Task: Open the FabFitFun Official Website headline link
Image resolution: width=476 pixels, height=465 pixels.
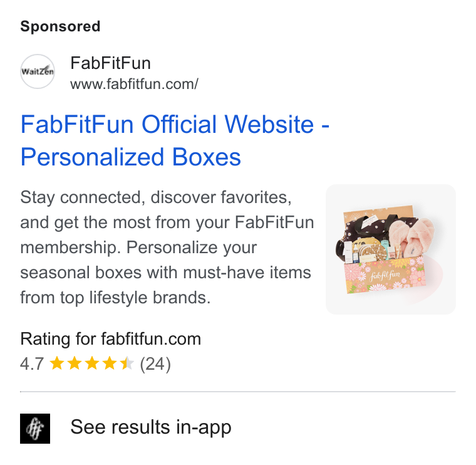Action: tap(175, 124)
